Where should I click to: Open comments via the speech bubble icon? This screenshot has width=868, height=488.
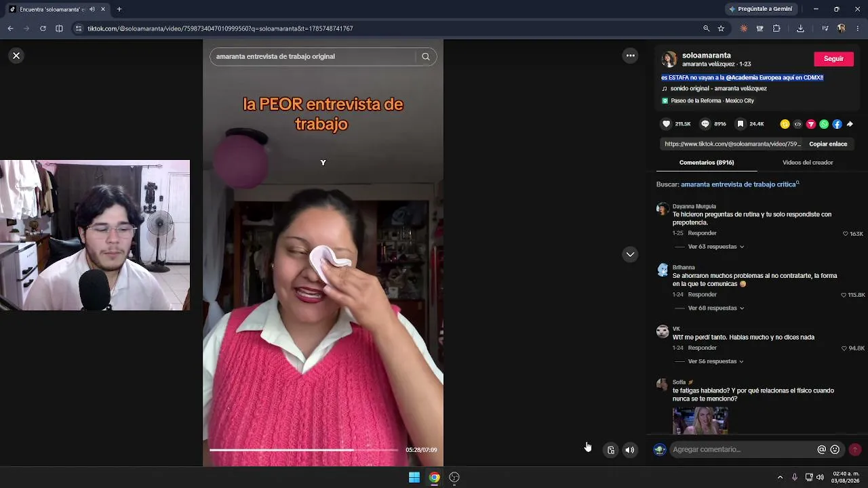[705, 124]
